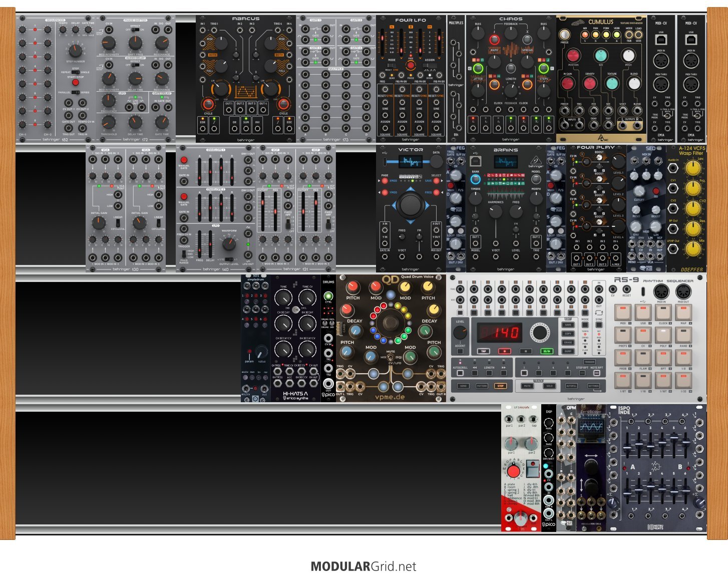728x577 pixels.
Task: Click the red FREE button on Four LFO
Action: click(411, 65)
